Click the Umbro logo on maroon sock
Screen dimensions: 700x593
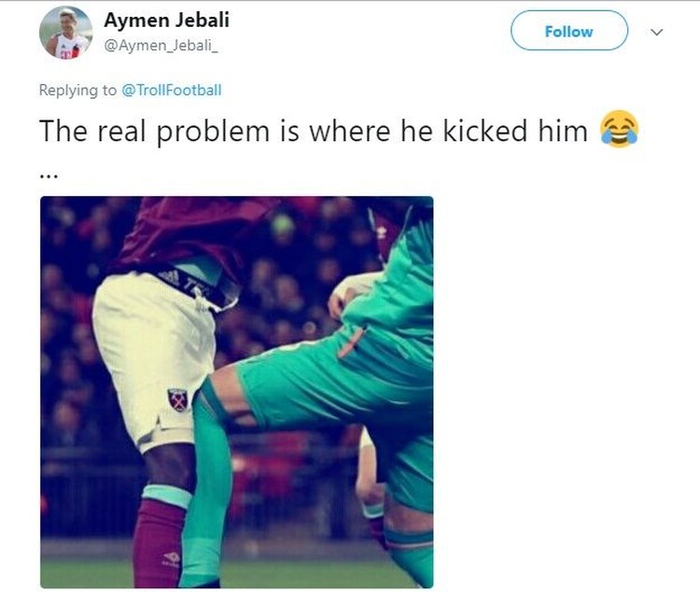tap(171, 558)
